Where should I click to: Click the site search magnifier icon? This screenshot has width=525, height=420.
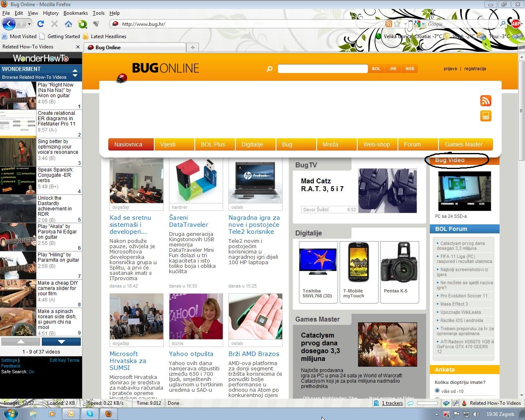269,68
